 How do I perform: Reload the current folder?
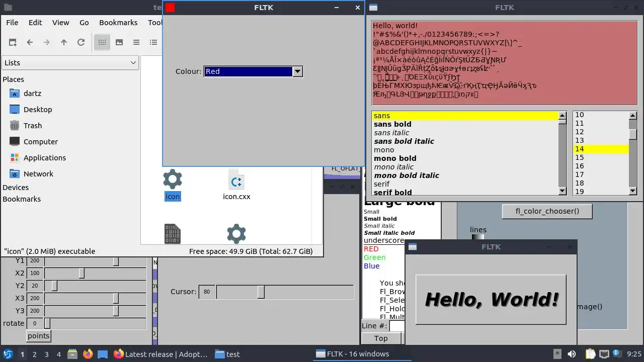(x=81, y=42)
